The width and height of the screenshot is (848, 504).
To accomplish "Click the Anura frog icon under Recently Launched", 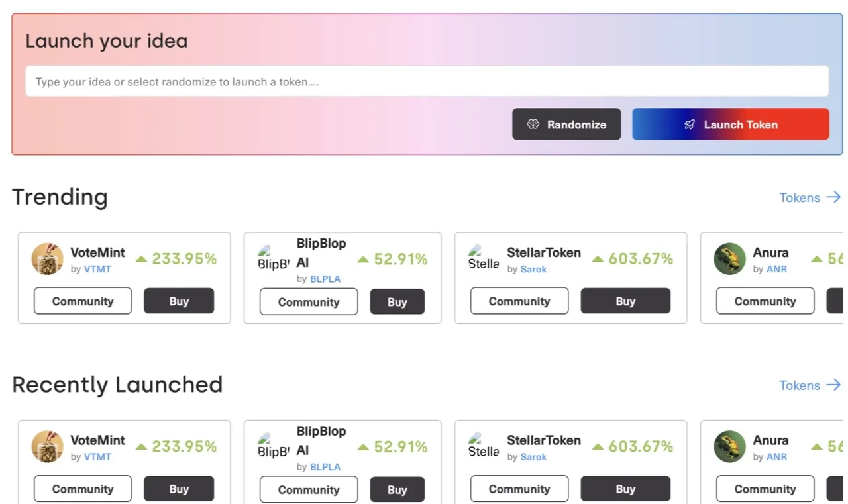I will click(729, 446).
